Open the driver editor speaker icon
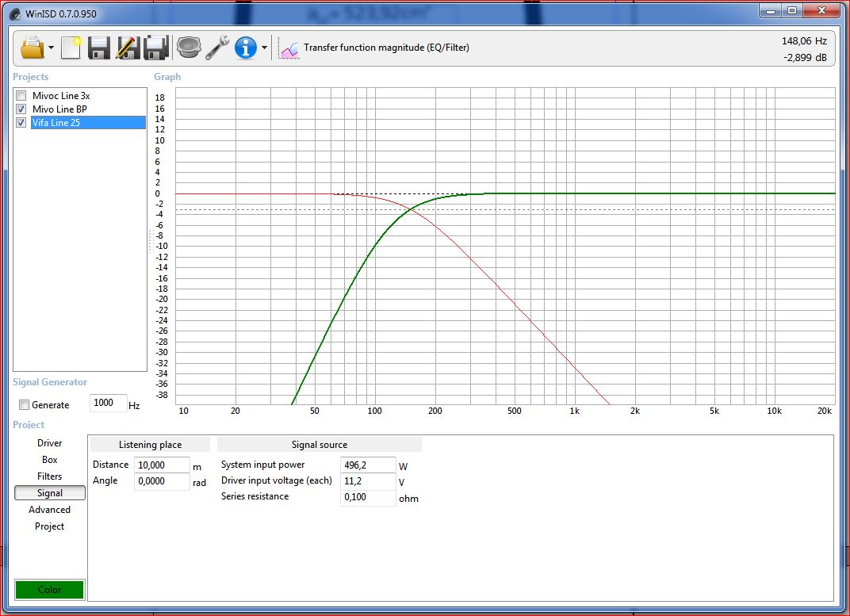850x616 pixels. [189, 48]
